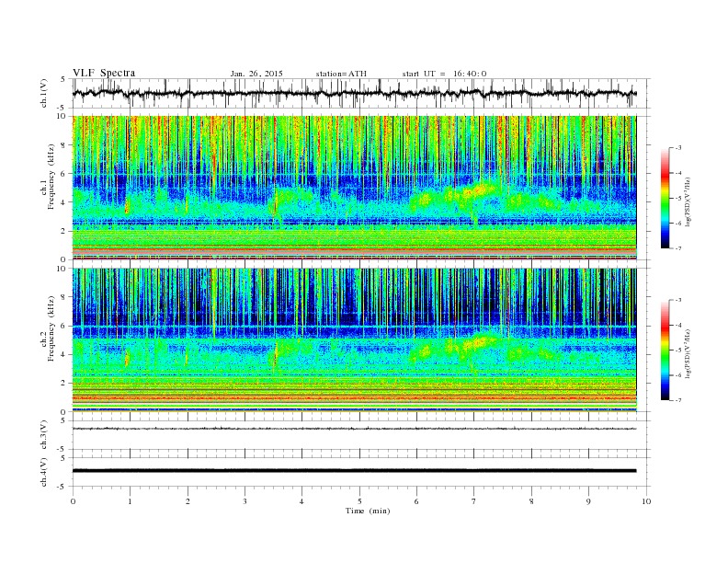Click the color scale bar beside ch.1 spectrogram
Image resolution: width=728 pixels, height=563 pixels.
point(665,199)
